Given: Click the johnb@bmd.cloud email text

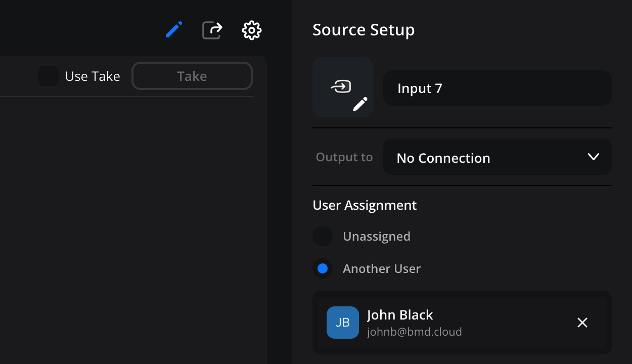Looking at the screenshot, I should [x=415, y=332].
